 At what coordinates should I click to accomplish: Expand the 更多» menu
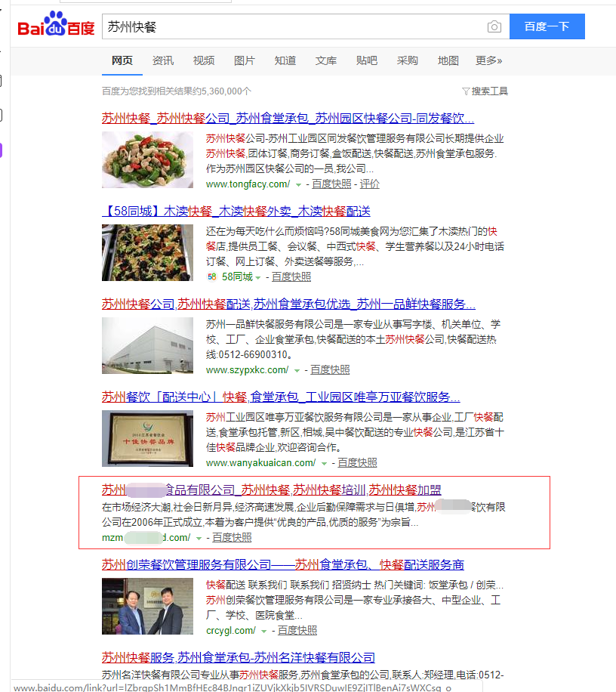[488, 60]
